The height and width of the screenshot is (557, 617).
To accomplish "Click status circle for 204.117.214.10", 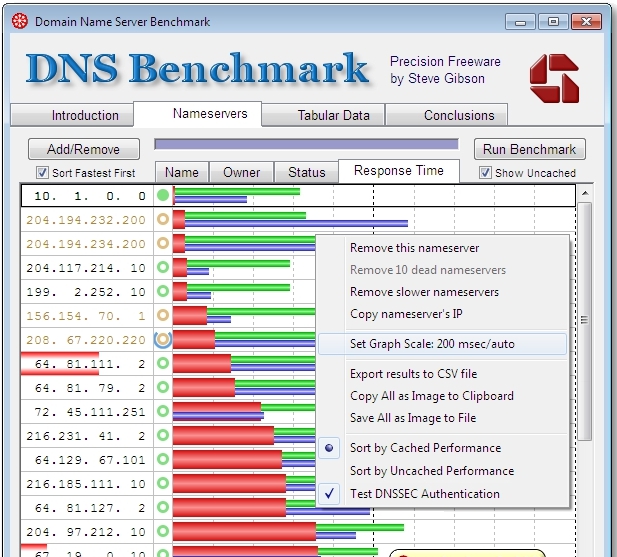I will [x=163, y=267].
